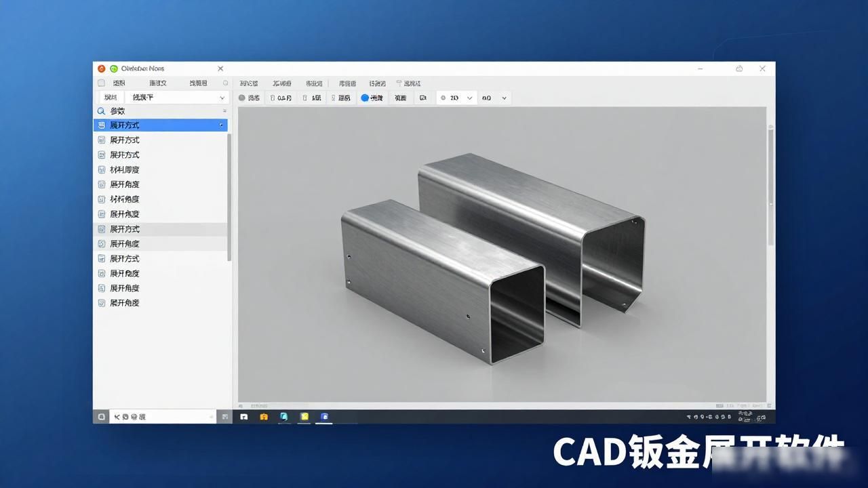The image size is (868, 488).
Task: Click the taskbar search field
Action: 163,417
